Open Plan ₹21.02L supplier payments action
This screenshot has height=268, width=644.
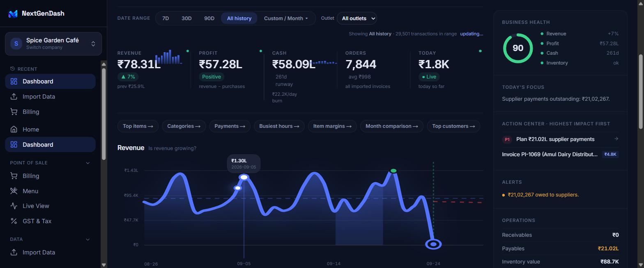[560, 139]
